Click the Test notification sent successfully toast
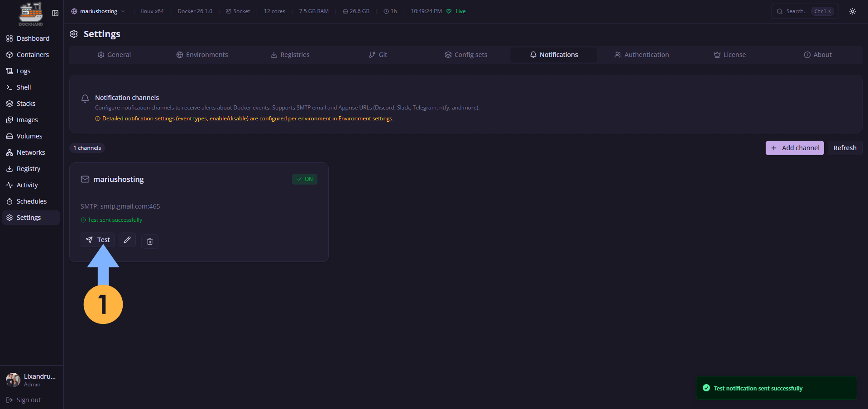Screen dimensions: 868x409 coord(776,388)
